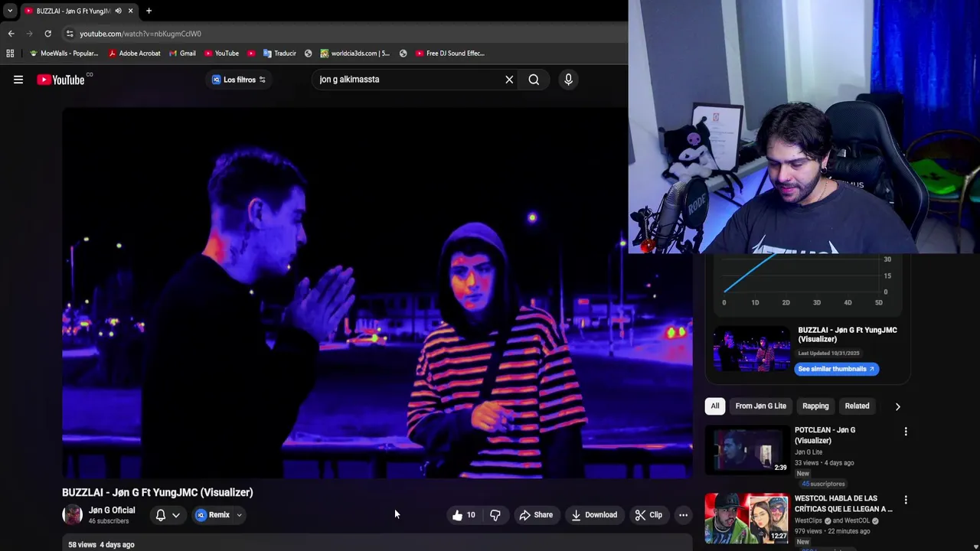
Task: Select the All filter chip
Action: [x=715, y=406]
